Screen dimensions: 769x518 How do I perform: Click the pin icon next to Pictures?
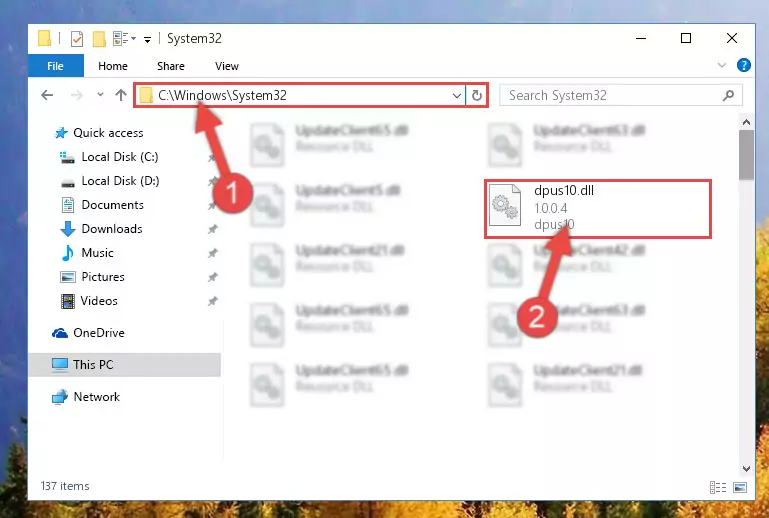click(x=212, y=277)
